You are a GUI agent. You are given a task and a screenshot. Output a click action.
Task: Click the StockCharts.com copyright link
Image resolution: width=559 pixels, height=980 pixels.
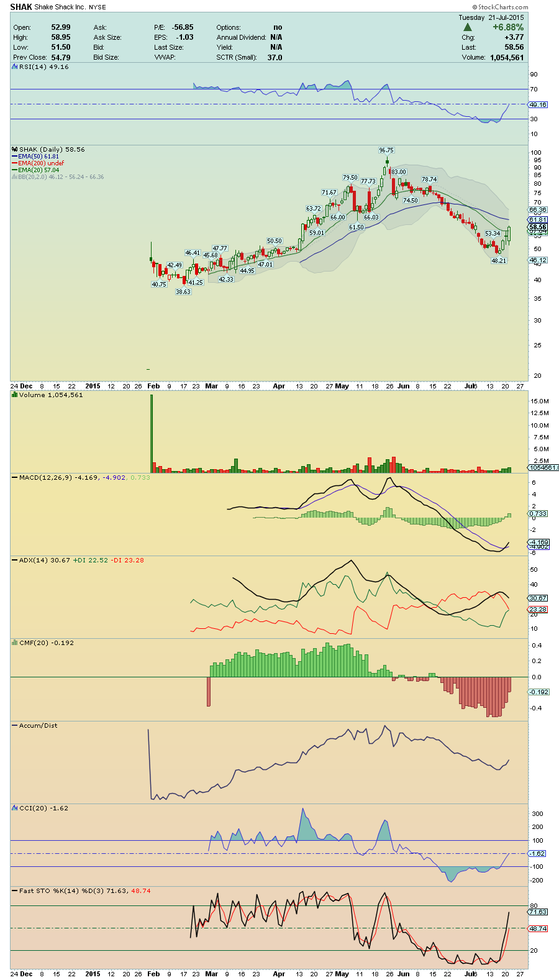click(x=500, y=7)
